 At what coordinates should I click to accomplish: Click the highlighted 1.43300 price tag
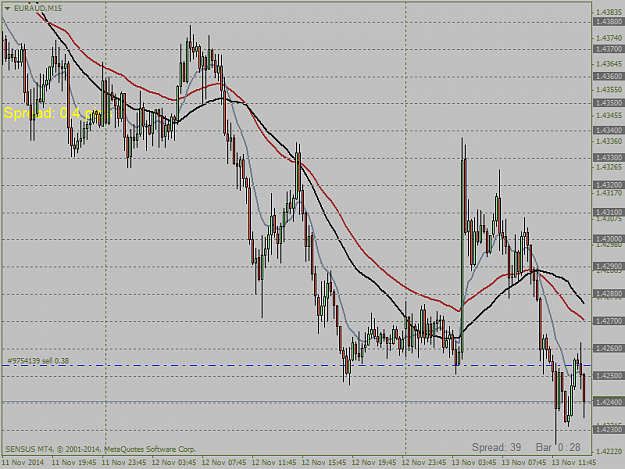click(608, 158)
